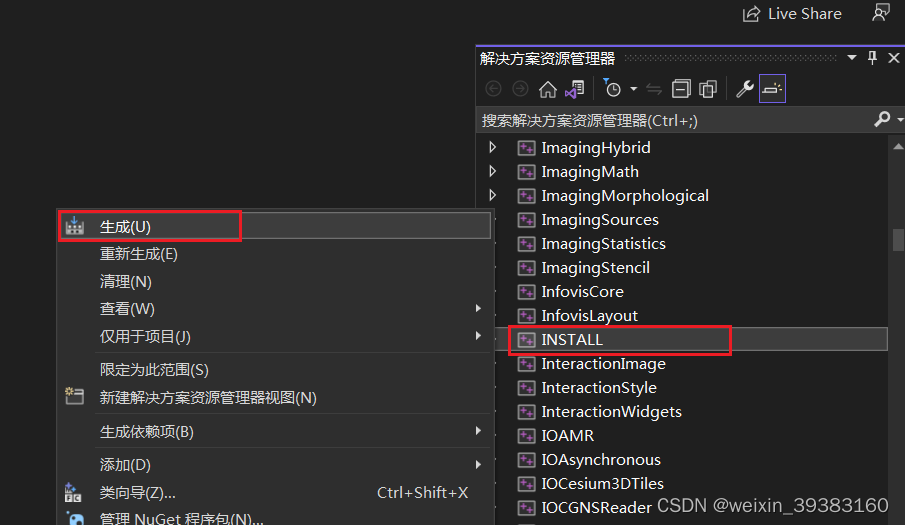Click the search magnifier icon

(882, 119)
